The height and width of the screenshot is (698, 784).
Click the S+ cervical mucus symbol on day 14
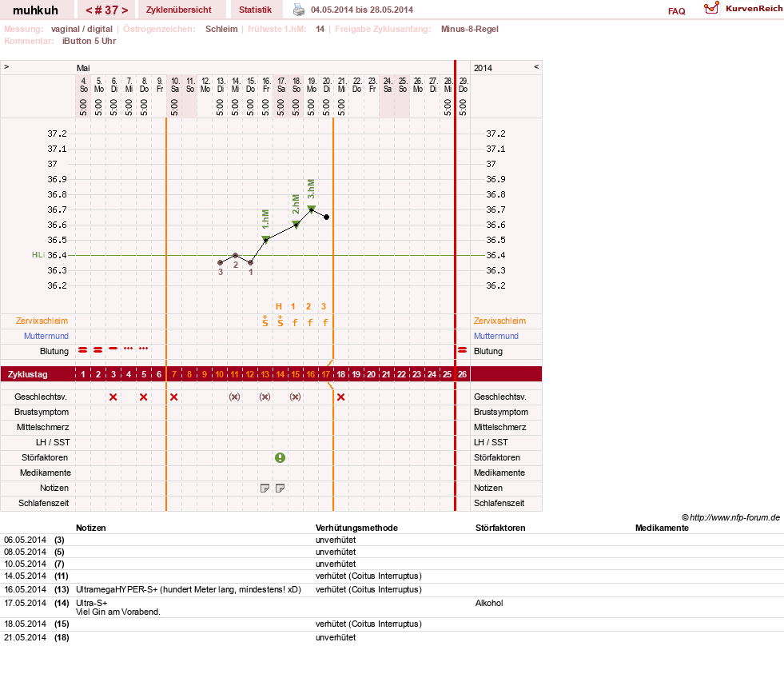[281, 321]
